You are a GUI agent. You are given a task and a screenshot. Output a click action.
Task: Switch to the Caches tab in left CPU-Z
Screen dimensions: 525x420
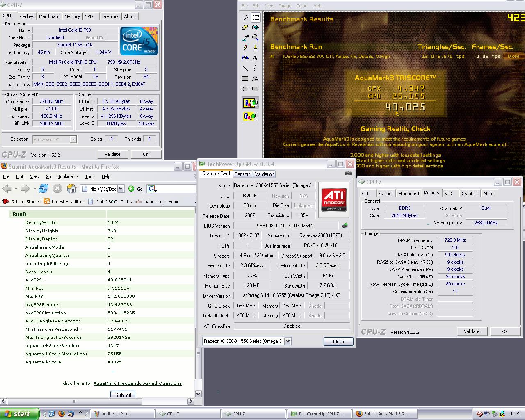pos(27,16)
